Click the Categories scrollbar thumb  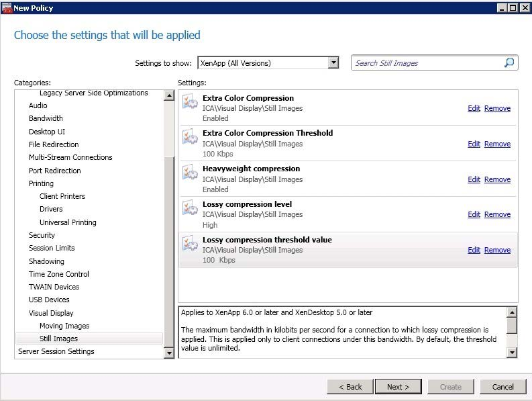tap(168, 251)
